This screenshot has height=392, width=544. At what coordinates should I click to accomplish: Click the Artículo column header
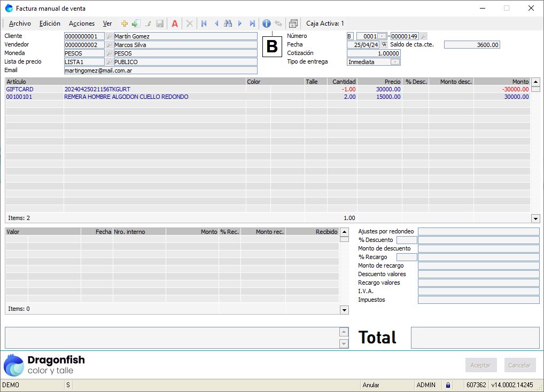tap(126, 82)
